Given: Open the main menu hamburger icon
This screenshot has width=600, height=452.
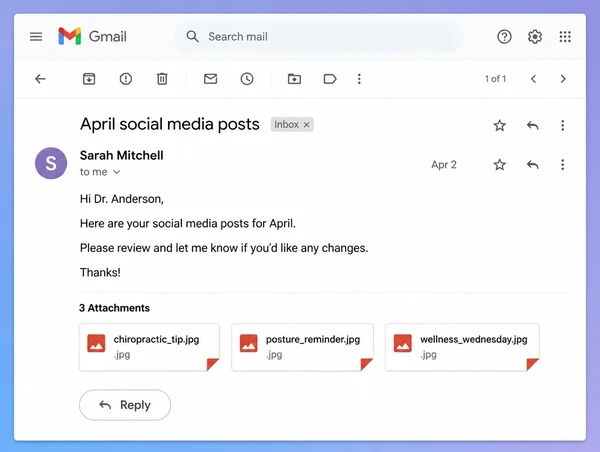Looking at the screenshot, I should point(36,37).
